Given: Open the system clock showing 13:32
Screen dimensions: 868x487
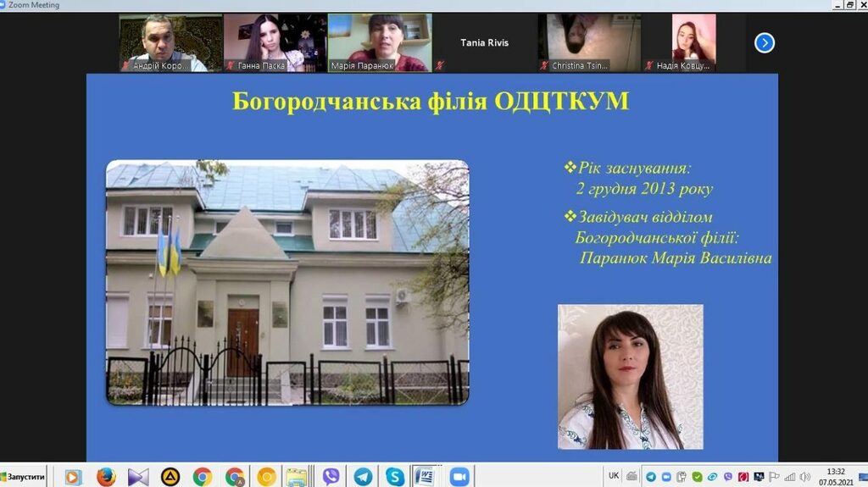Looking at the screenshot, I should [x=836, y=476].
